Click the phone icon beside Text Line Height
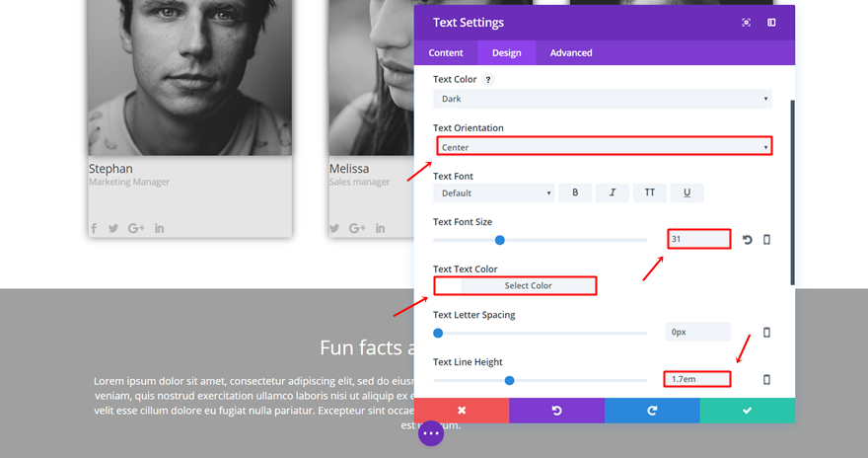868x458 pixels. [766, 379]
